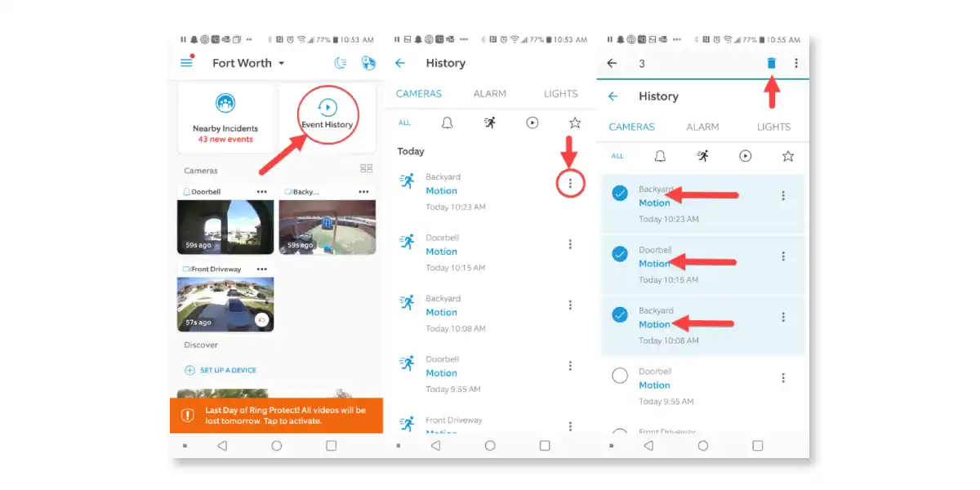Image resolution: width=980 pixels, height=490 pixels.
Task: Select the CAMERAS tab in middle History screen
Action: click(419, 94)
